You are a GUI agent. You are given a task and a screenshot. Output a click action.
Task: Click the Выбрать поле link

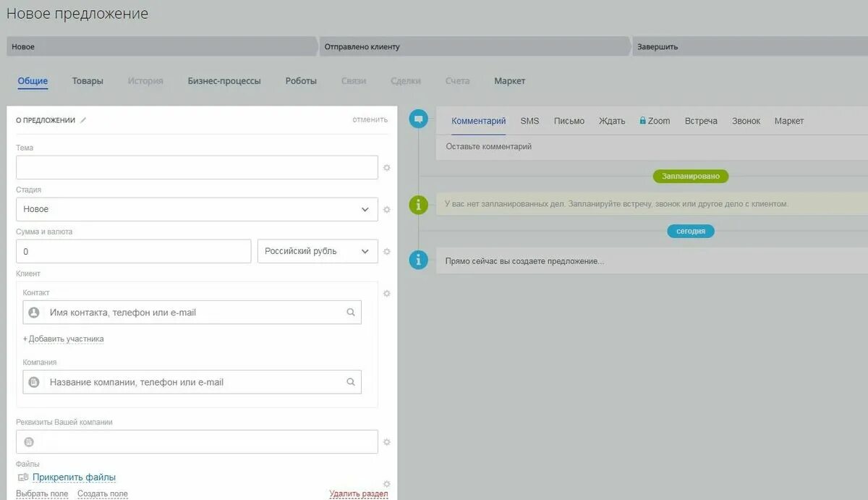42,493
